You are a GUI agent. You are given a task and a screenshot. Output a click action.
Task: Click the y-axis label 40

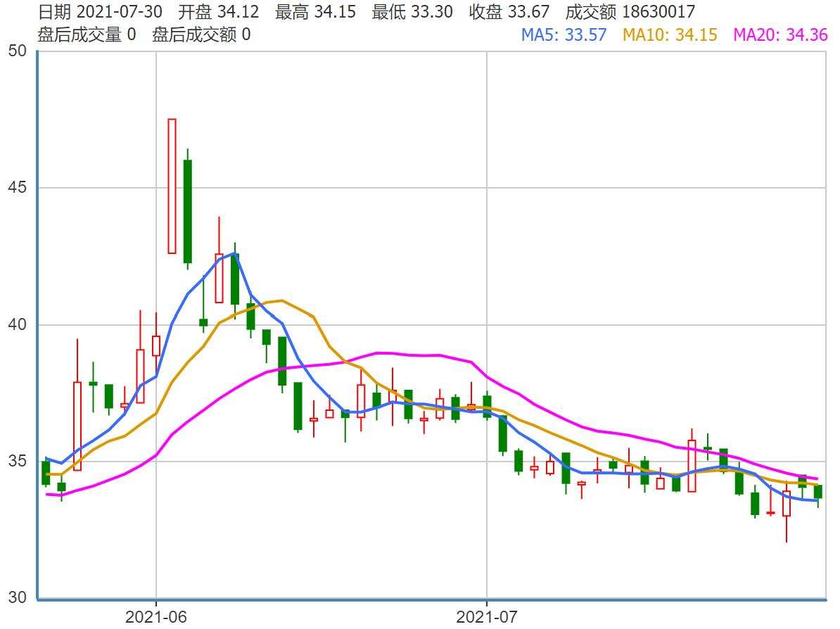(17, 324)
